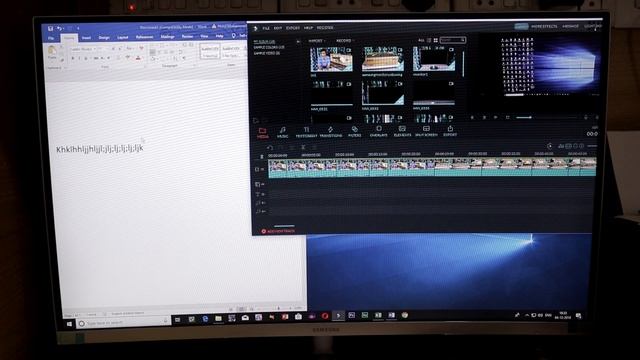Open the IMPORT dropdown in Filmora
640x360 pixels.
coord(317,41)
